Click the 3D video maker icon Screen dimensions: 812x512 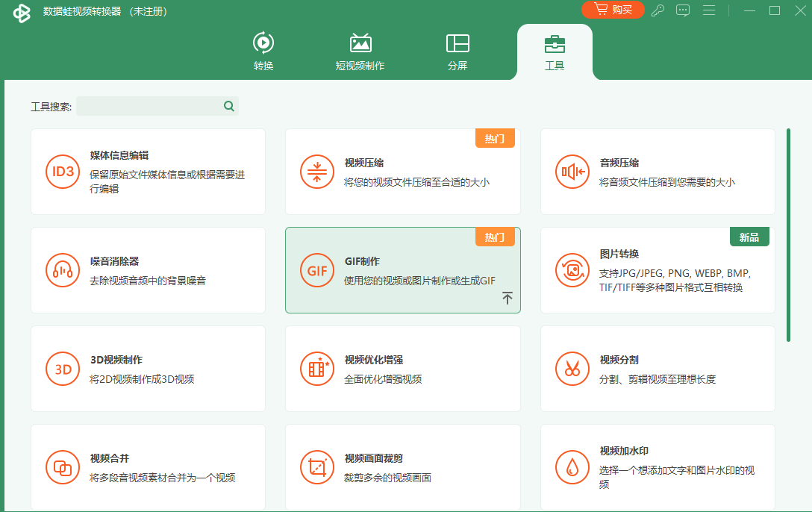click(63, 369)
